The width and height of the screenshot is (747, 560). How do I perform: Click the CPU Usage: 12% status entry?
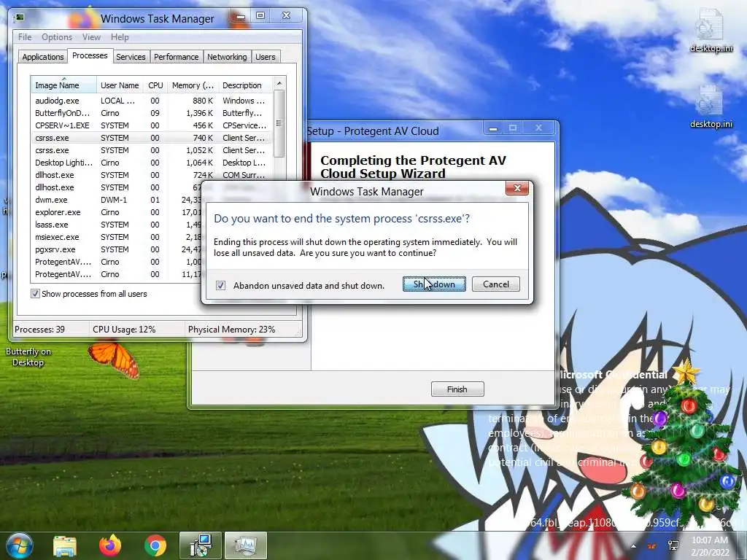(x=124, y=329)
